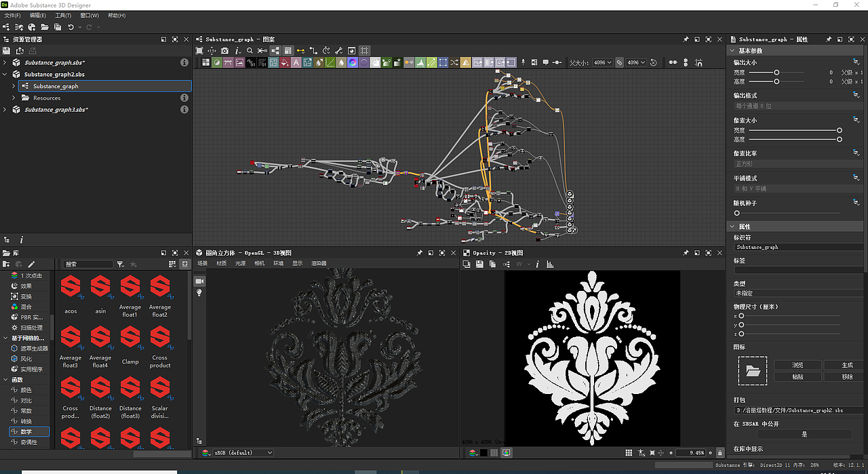Toggle the grid display in the graph view
Screen dimensions: 868x474
click(x=363, y=50)
